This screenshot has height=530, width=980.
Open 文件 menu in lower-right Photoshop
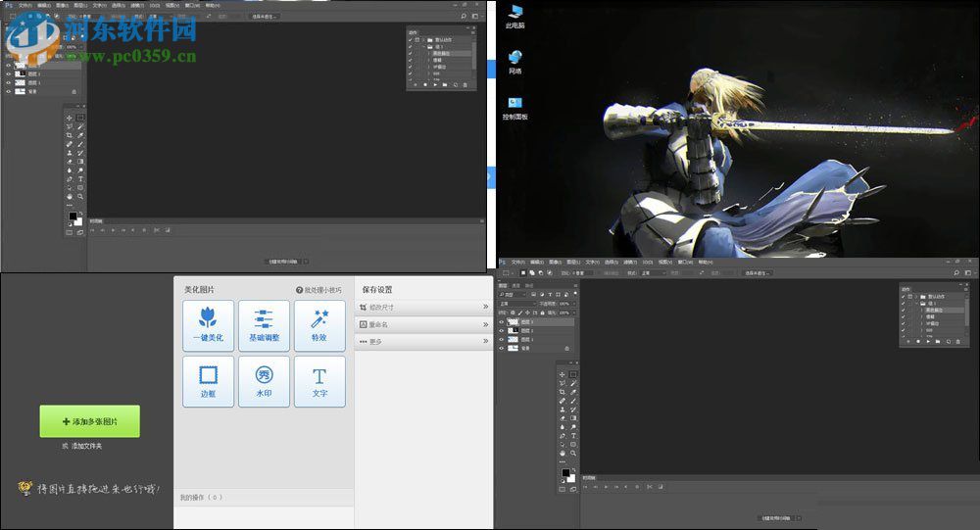tap(518, 263)
